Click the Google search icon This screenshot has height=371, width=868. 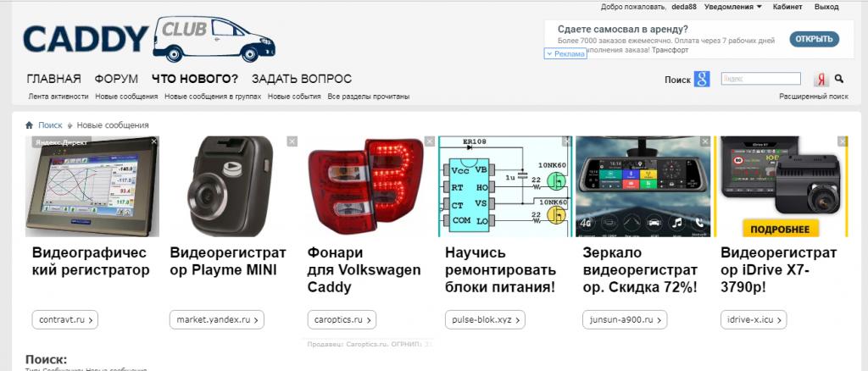(x=701, y=79)
